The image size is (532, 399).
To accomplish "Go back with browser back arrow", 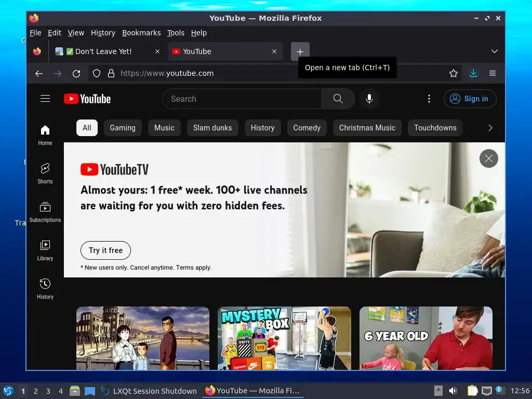I will tap(39, 73).
